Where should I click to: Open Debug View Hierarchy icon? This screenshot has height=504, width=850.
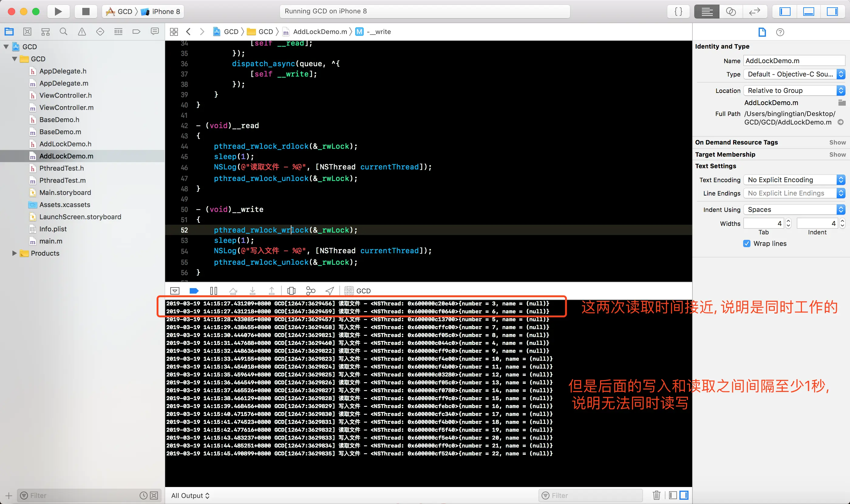click(291, 291)
